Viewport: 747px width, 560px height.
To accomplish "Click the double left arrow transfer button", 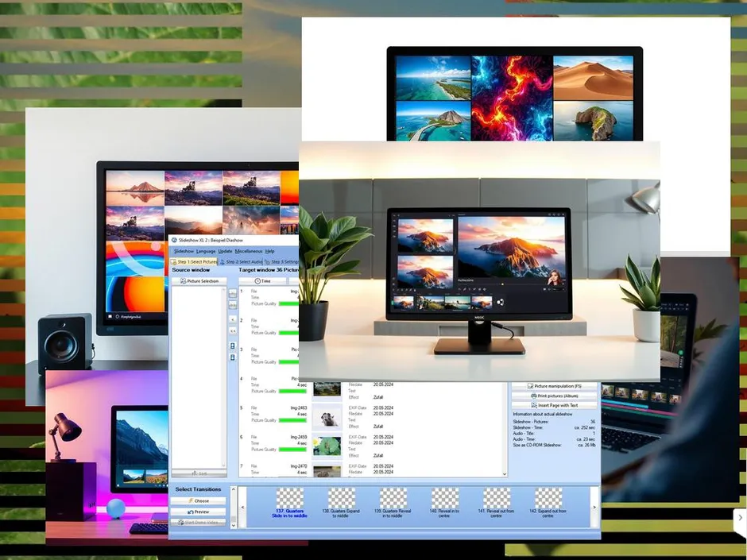I will coord(233,330).
